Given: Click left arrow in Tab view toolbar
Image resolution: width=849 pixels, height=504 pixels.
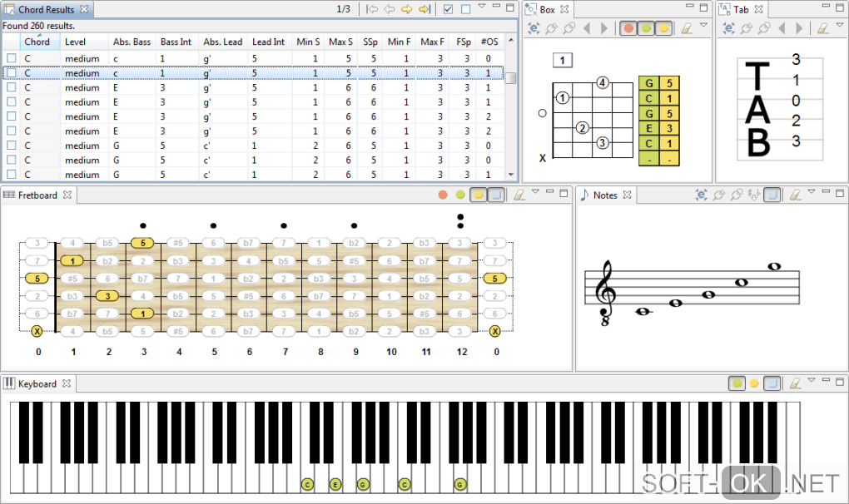Looking at the screenshot, I should point(782,28).
